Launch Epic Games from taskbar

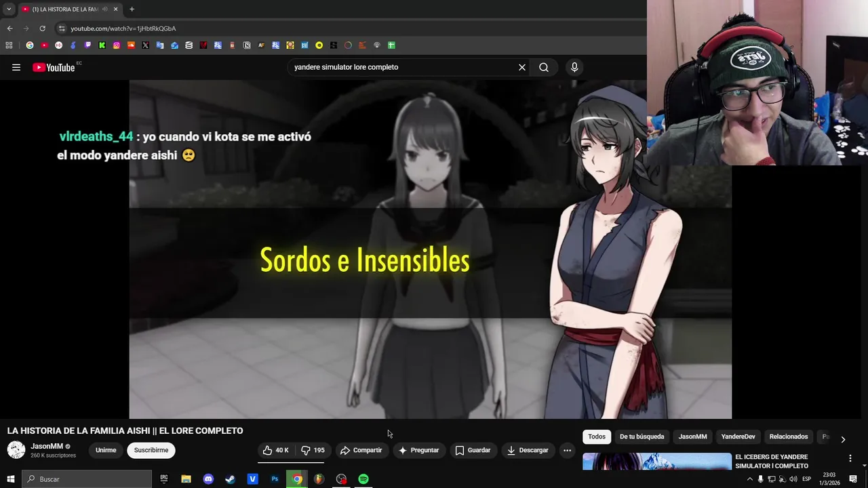tap(164, 479)
